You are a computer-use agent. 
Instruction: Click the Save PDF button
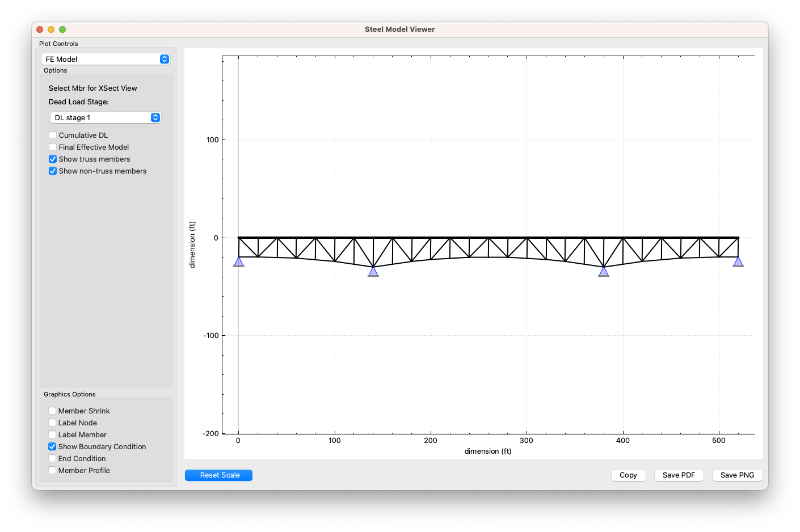[679, 475]
